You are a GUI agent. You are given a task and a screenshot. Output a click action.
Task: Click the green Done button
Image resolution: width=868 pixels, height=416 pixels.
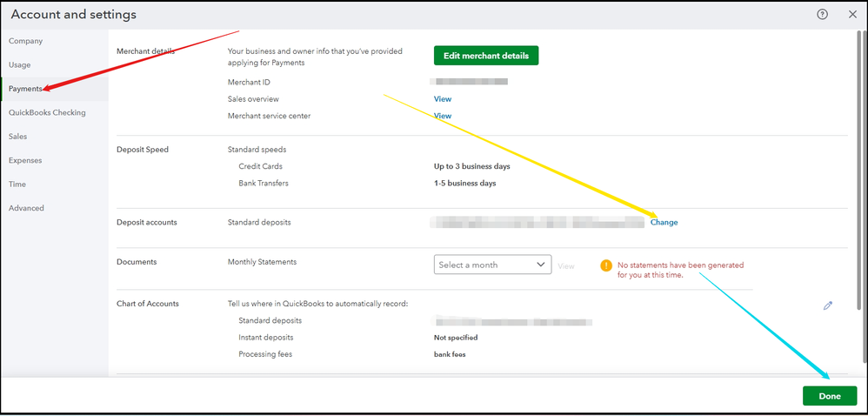click(x=830, y=396)
